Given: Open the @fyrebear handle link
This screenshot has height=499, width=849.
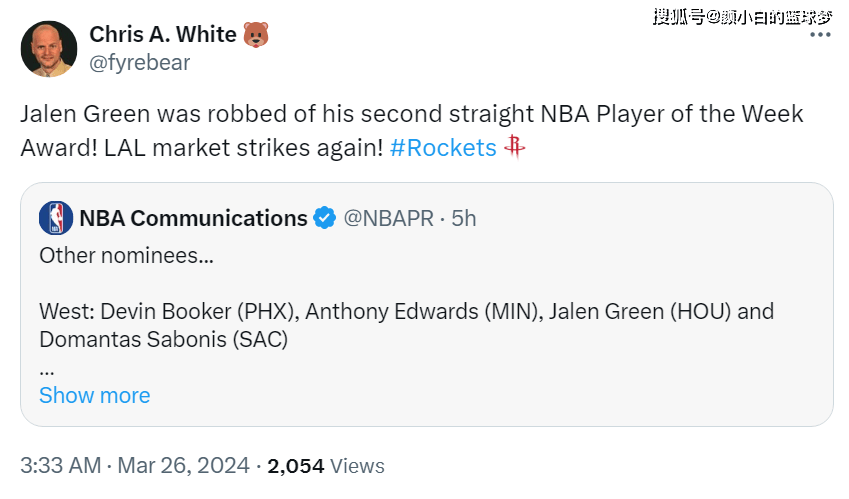Looking at the screenshot, I should pyautogui.click(x=139, y=63).
